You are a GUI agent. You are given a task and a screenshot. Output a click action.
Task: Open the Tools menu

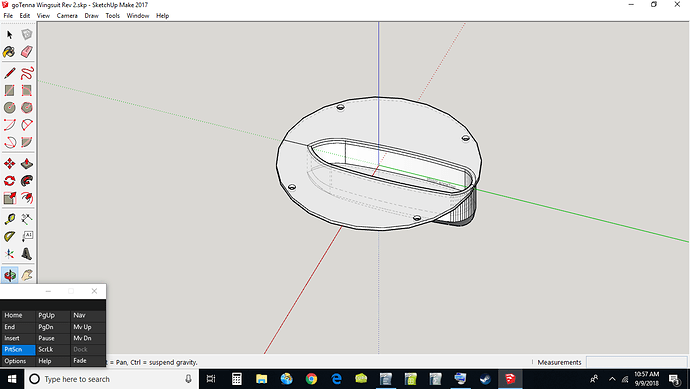[113, 15]
